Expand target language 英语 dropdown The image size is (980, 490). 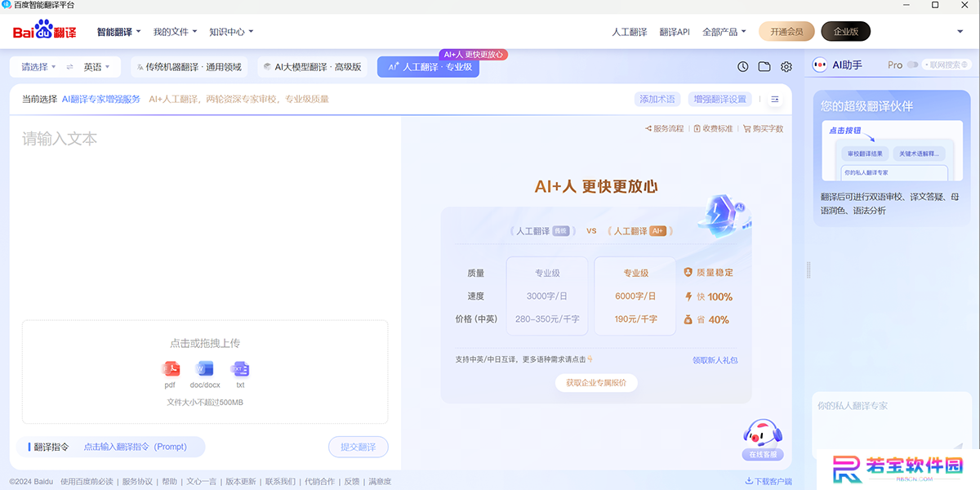tap(96, 67)
